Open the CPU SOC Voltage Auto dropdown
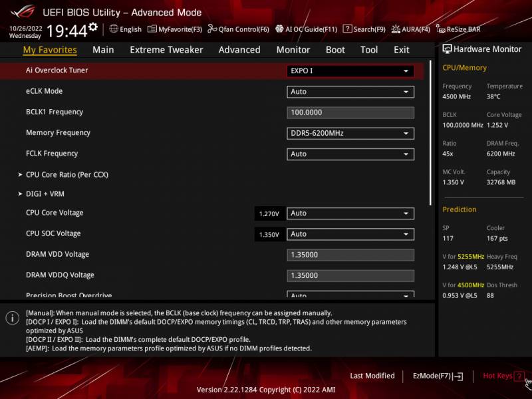532x399 pixels. [x=350, y=234]
